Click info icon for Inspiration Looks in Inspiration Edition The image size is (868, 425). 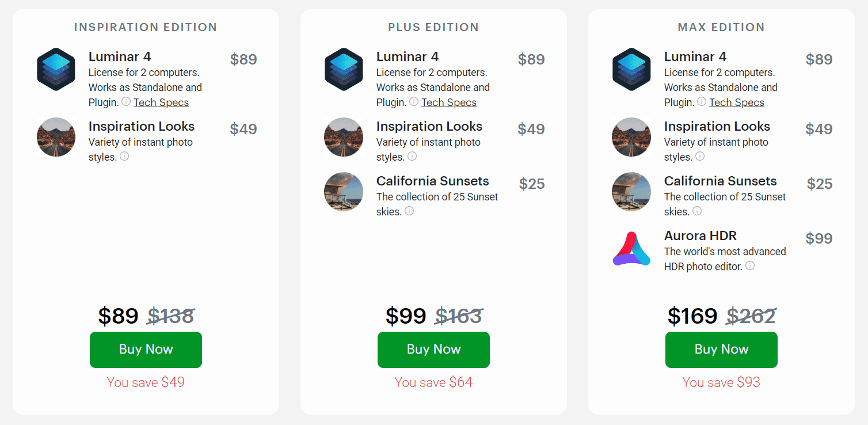pyautogui.click(x=124, y=156)
